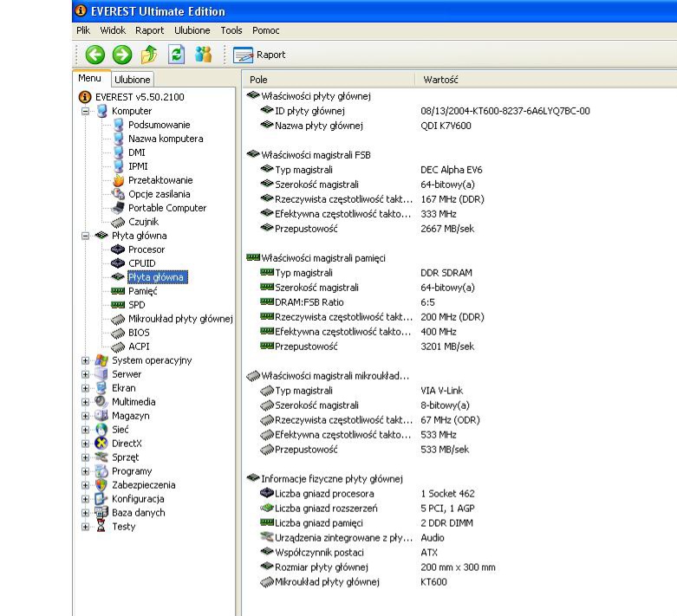Click the Zabezpieczenia shield icon
The height and width of the screenshot is (616, 677).
pyautogui.click(x=101, y=485)
